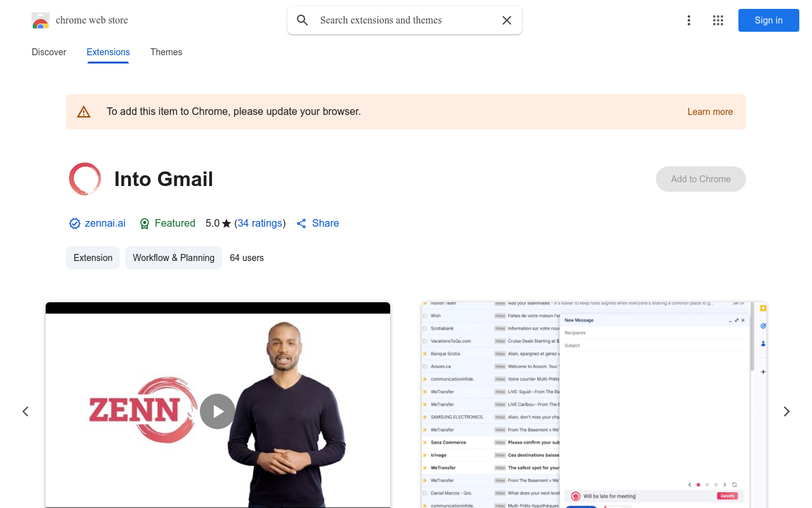Click the search magnifier icon

pos(303,20)
